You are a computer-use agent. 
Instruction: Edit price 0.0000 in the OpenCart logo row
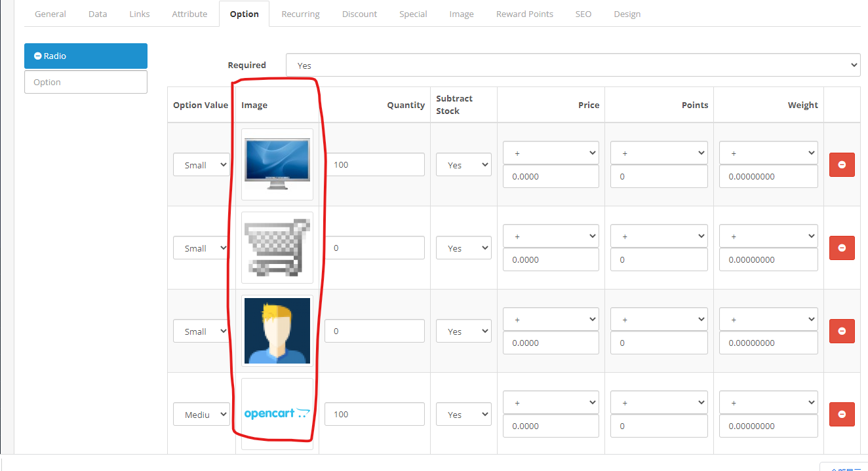click(551, 426)
